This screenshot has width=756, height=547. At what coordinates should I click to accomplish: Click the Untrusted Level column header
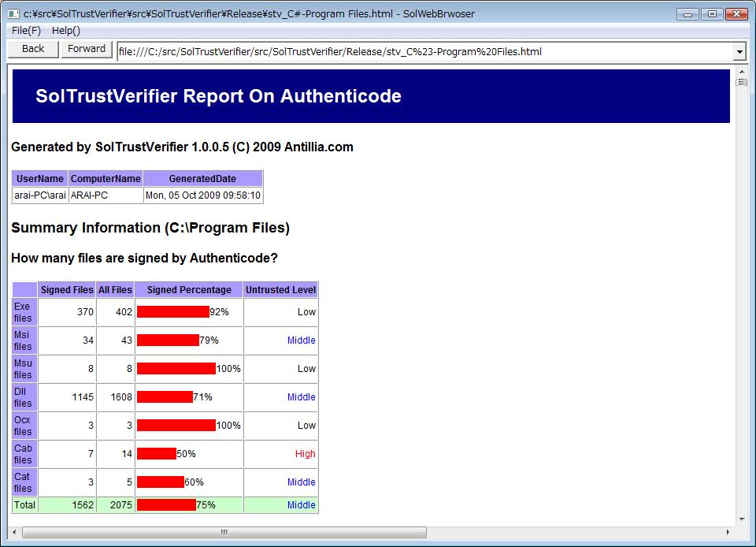(x=280, y=290)
